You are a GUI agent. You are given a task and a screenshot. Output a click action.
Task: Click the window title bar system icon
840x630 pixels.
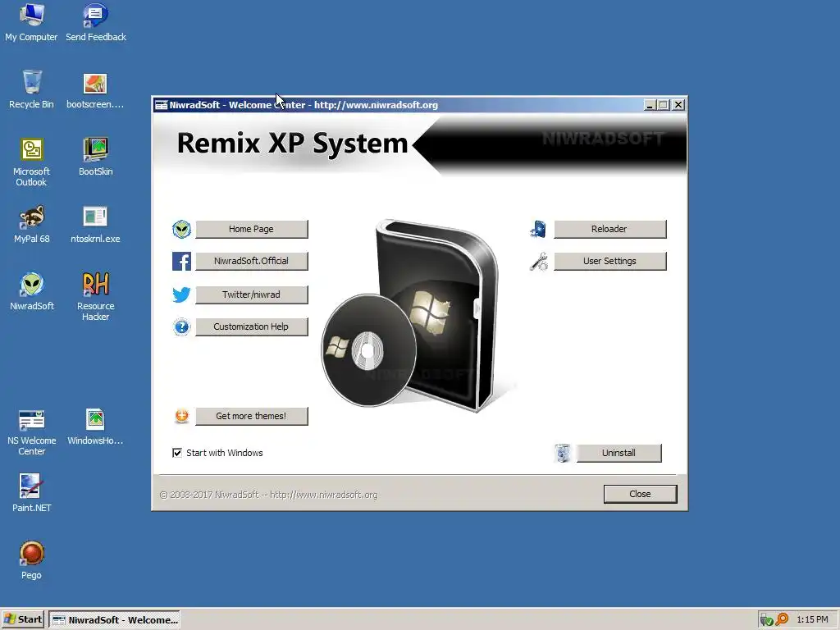[x=162, y=105]
